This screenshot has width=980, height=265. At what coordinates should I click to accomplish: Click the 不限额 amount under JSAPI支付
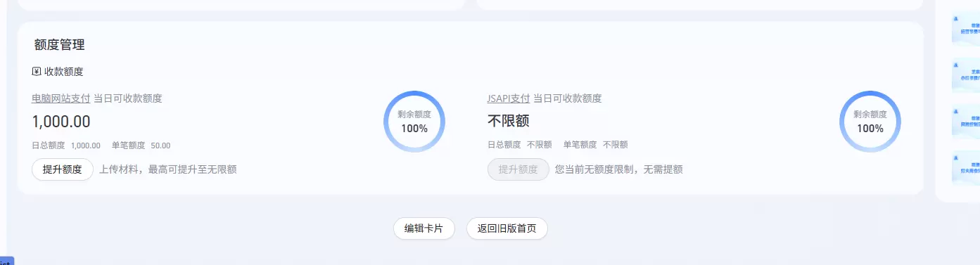(x=509, y=122)
